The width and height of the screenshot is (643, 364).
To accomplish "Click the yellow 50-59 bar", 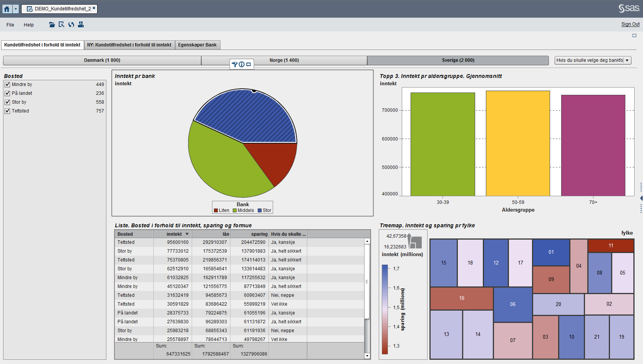I will click(518, 143).
